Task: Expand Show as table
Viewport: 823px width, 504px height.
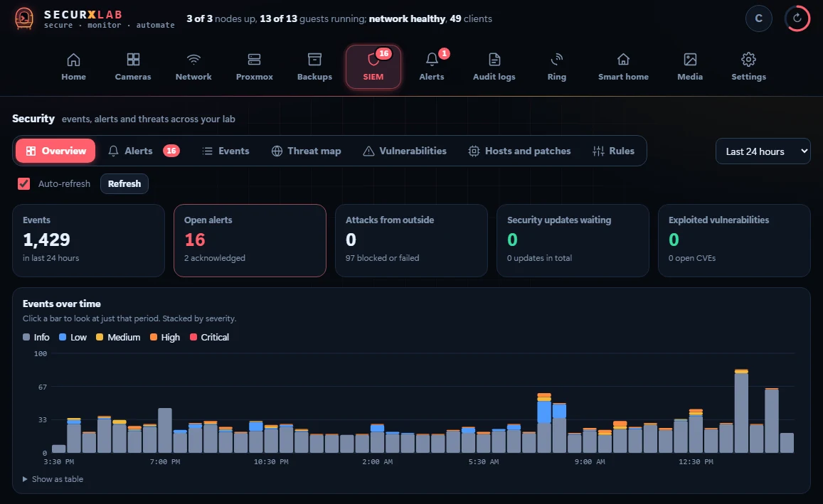Action: click(x=53, y=479)
